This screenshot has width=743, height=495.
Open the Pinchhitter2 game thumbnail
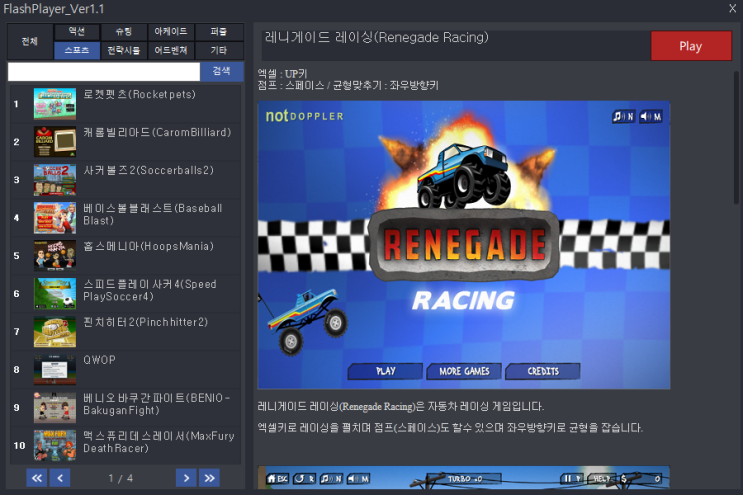click(x=55, y=332)
